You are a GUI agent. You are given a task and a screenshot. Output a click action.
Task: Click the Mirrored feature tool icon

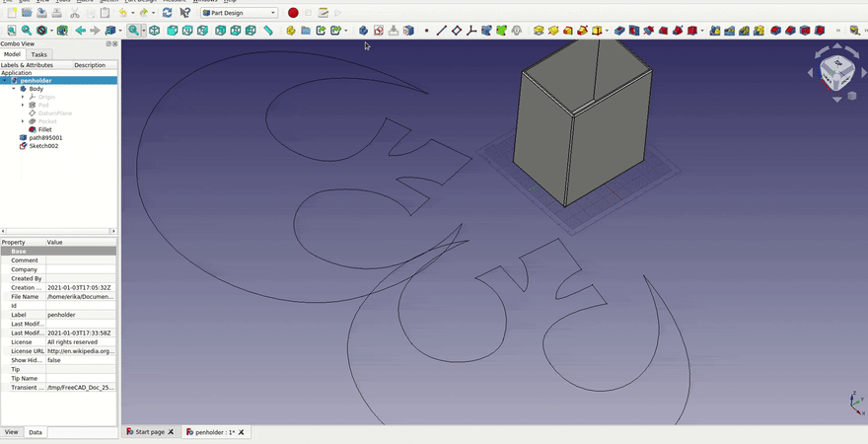click(715, 31)
